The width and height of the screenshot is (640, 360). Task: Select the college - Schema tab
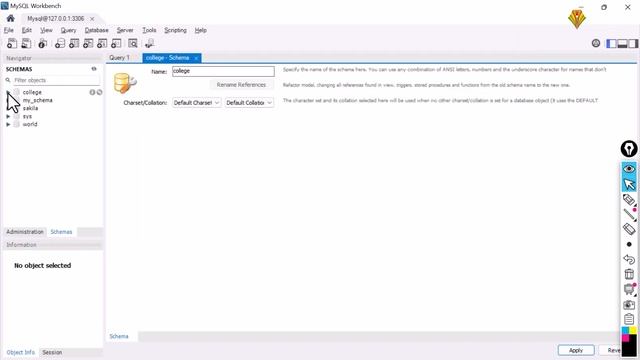pyautogui.click(x=167, y=58)
